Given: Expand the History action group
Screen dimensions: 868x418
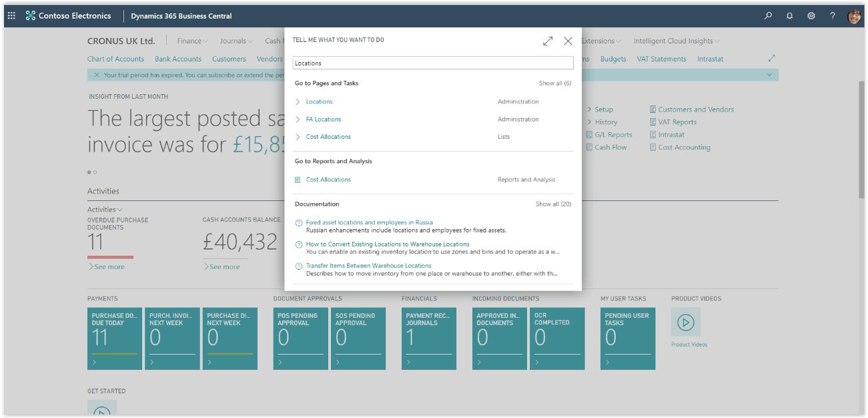Looking at the screenshot, I should (x=602, y=122).
